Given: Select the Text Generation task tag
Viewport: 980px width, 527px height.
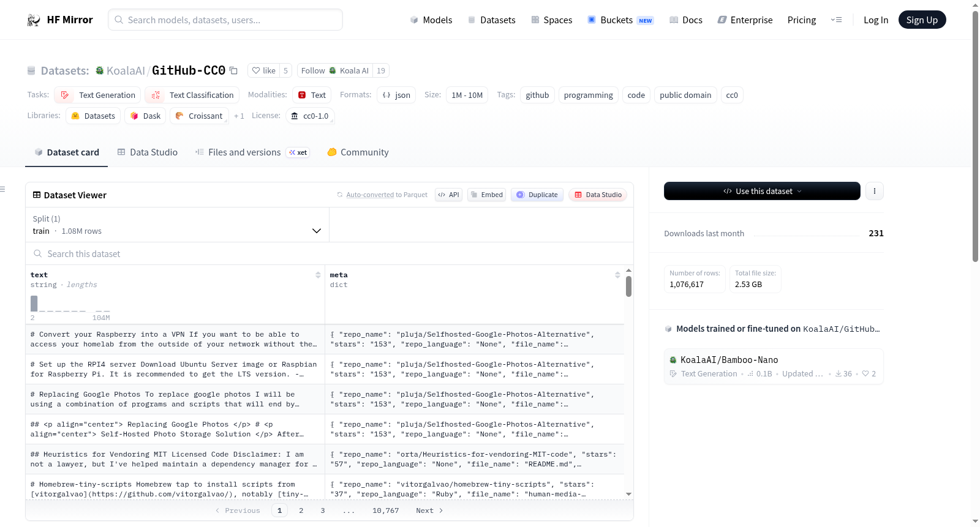Looking at the screenshot, I should coord(98,95).
